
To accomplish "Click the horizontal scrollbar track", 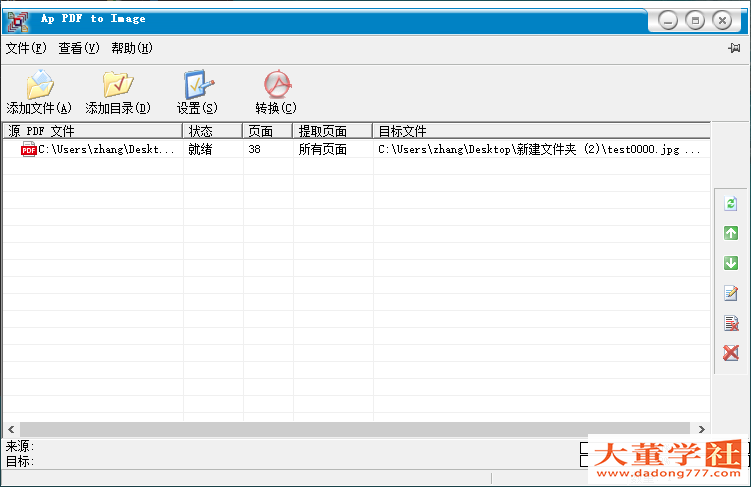I will click(x=354, y=429).
